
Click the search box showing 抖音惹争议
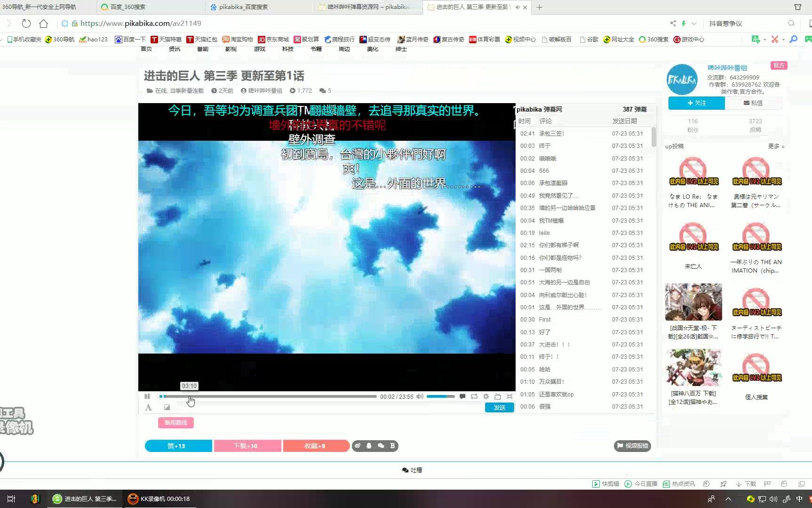[747, 24]
